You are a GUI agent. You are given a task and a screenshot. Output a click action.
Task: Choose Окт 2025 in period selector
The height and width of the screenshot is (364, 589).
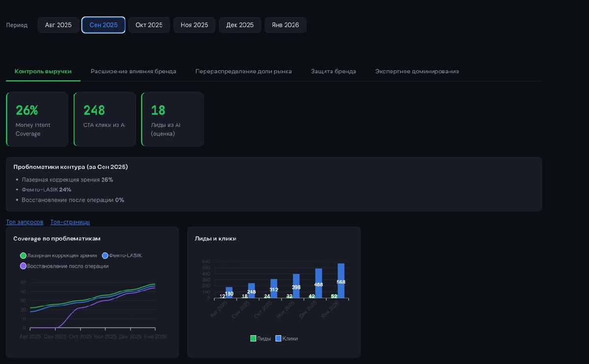tap(149, 25)
